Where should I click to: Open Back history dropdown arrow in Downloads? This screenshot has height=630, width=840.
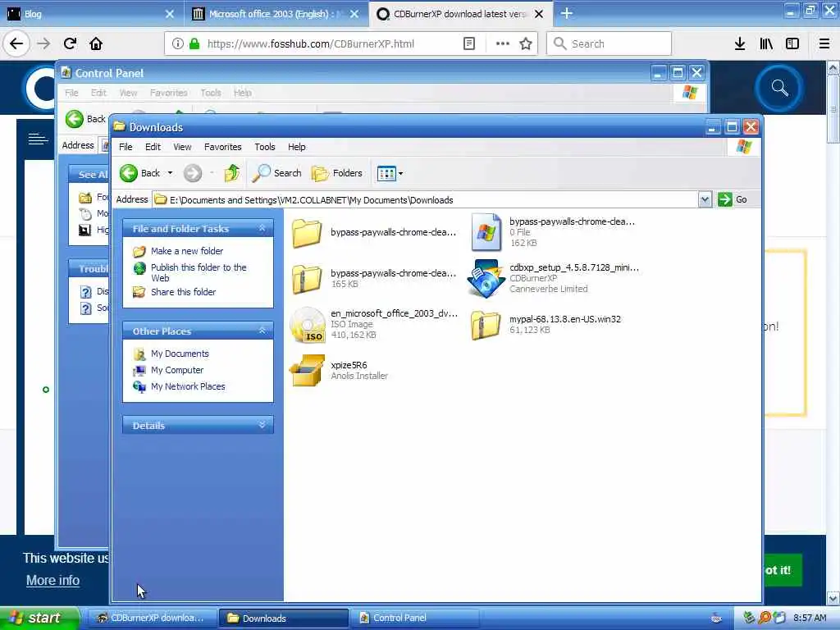point(171,173)
